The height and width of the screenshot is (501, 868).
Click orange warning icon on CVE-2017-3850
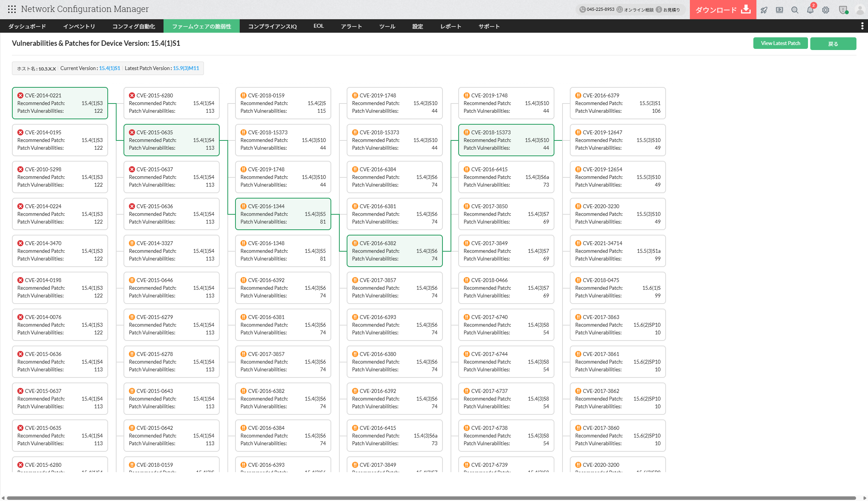(467, 206)
